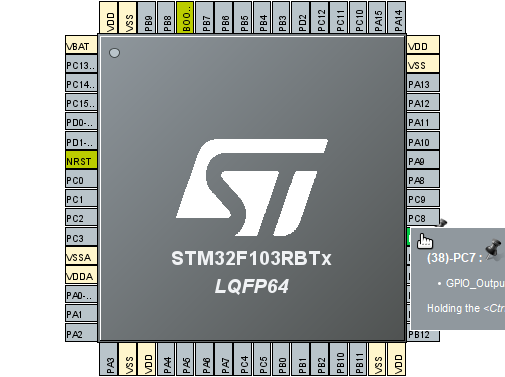Click pin PC11
505x377 pixels.
pyautogui.click(x=339, y=18)
